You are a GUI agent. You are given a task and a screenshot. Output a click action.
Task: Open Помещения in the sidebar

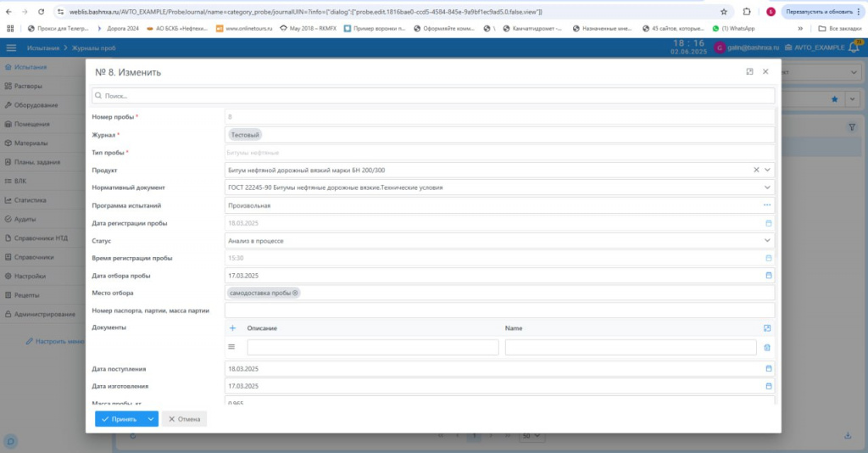point(31,124)
